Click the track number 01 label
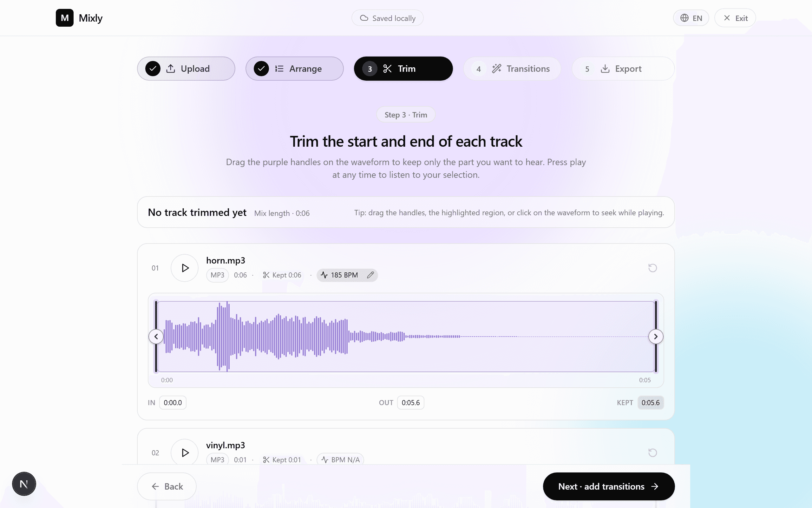This screenshot has height=508, width=812. (x=155, y=268)
